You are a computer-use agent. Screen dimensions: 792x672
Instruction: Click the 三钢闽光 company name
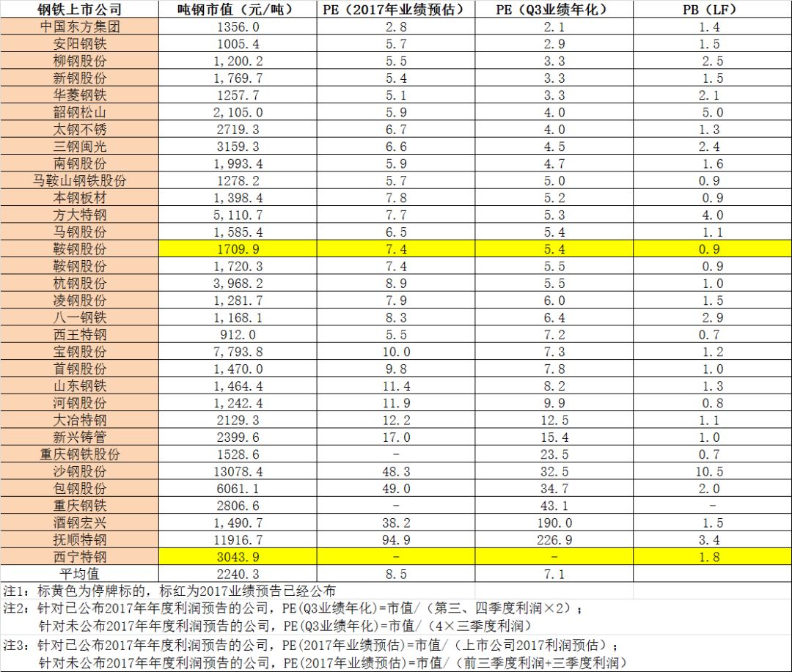(79, 147)
